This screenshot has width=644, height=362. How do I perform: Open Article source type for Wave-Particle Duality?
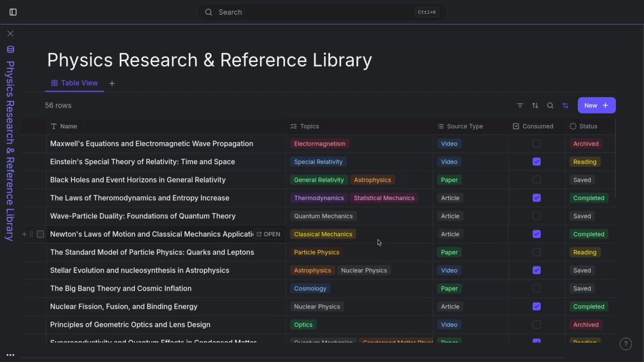450,216
